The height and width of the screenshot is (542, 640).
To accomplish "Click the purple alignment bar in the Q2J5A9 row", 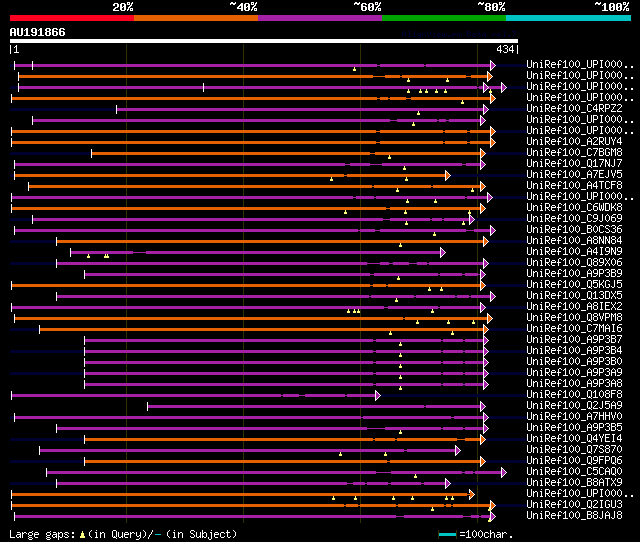I will tap(314, 406).
